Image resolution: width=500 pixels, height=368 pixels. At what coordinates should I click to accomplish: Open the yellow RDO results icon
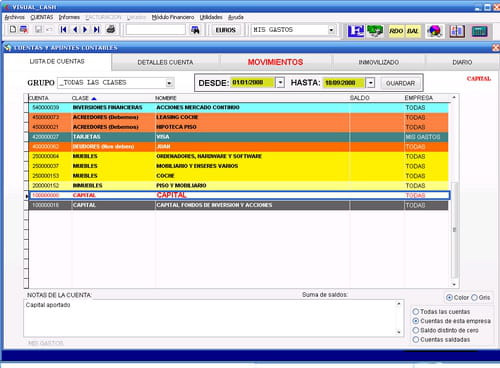[x=396, y=31]
